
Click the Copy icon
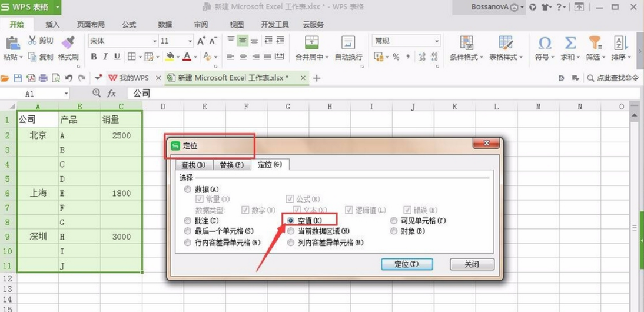[x=32, y=57]
